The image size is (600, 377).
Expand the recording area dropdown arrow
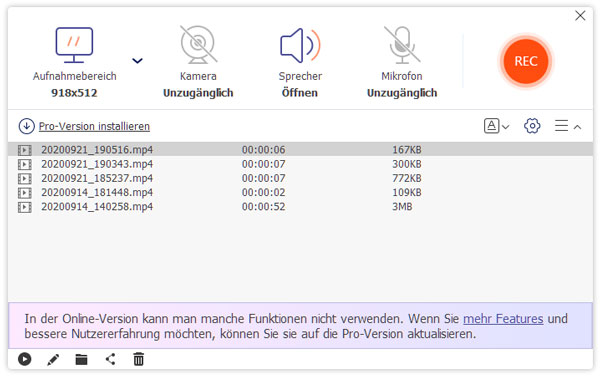pos(137,60)
